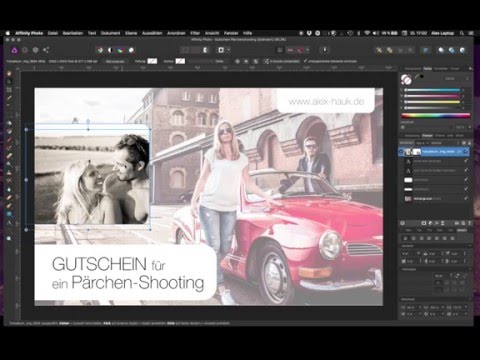Image resolution: width=480 pixels, height=360 pixels.
Task: Open the Ansicht menu
Action: pos(212,33)
